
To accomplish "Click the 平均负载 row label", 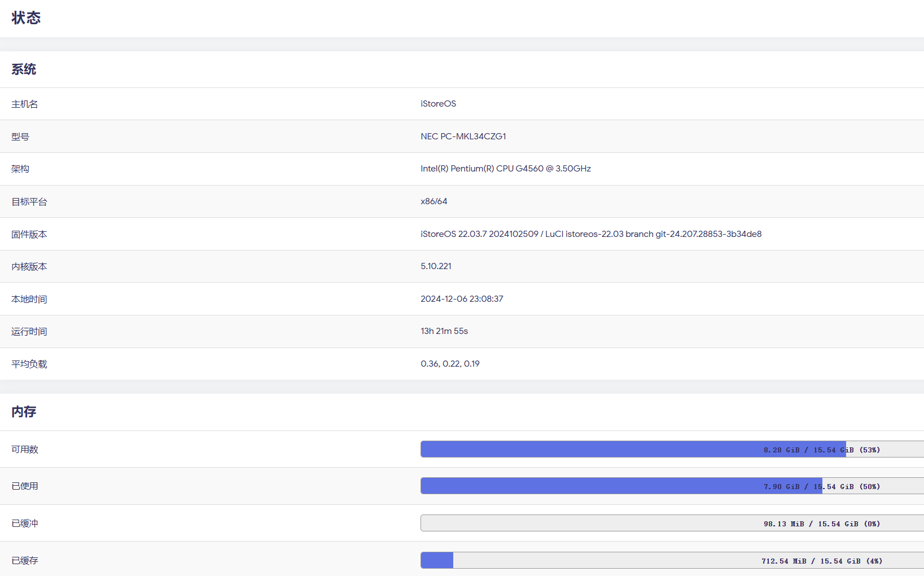I will [29, 364].
